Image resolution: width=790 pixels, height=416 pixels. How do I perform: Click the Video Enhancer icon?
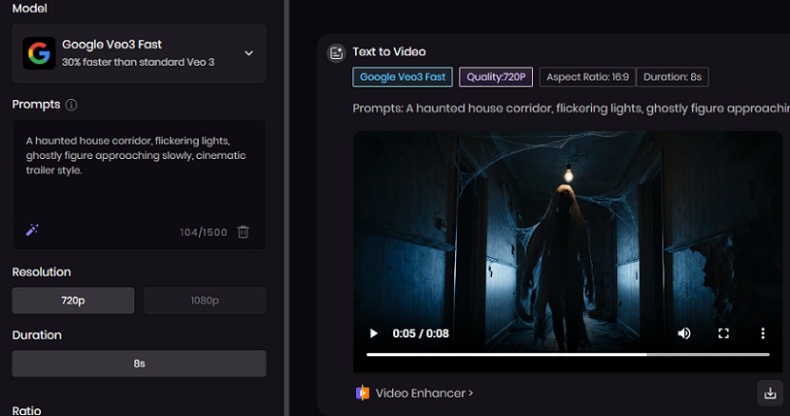coord(362,393)
